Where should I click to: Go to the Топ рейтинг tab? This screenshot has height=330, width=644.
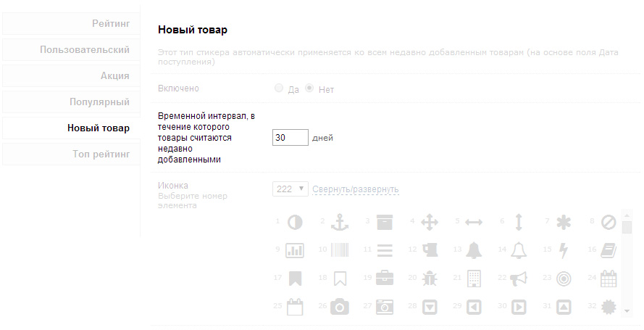pos(70,154)
